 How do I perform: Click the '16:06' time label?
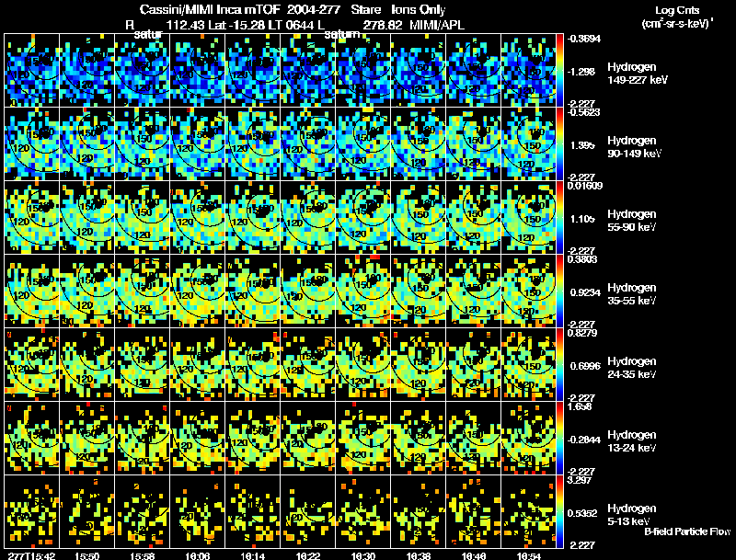(197, 556)
